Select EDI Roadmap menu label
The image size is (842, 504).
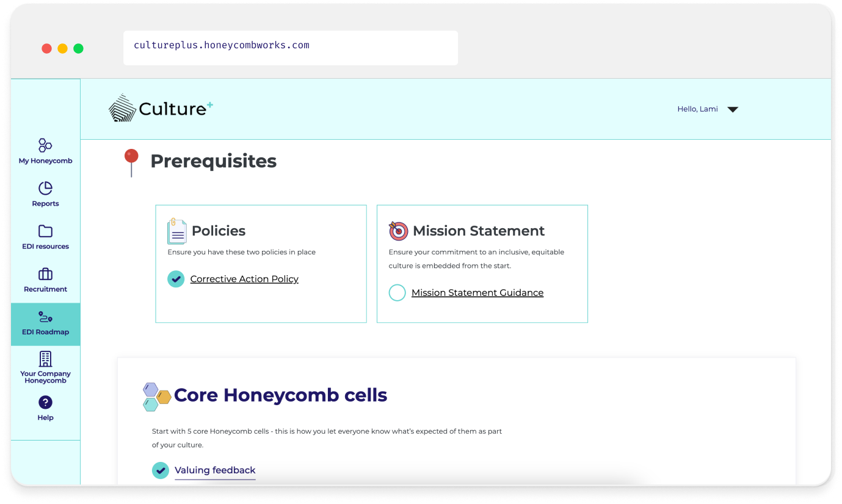pyautogui.click(x=45, y=332)
